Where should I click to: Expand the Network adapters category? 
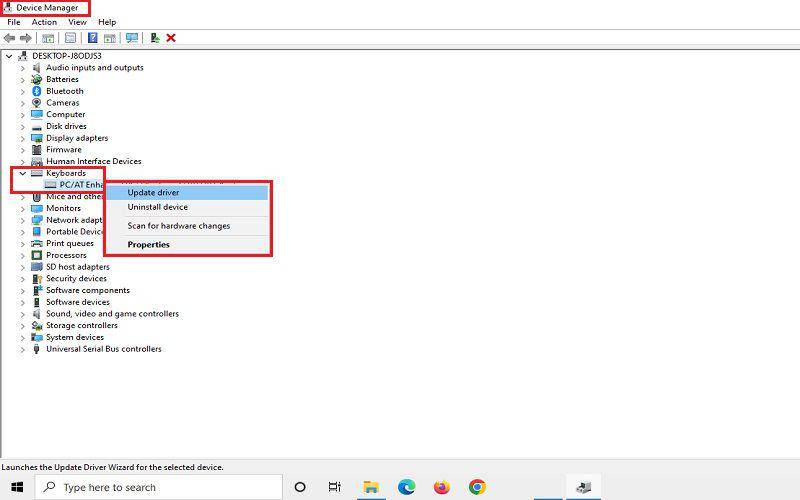[x=22, y=220]
